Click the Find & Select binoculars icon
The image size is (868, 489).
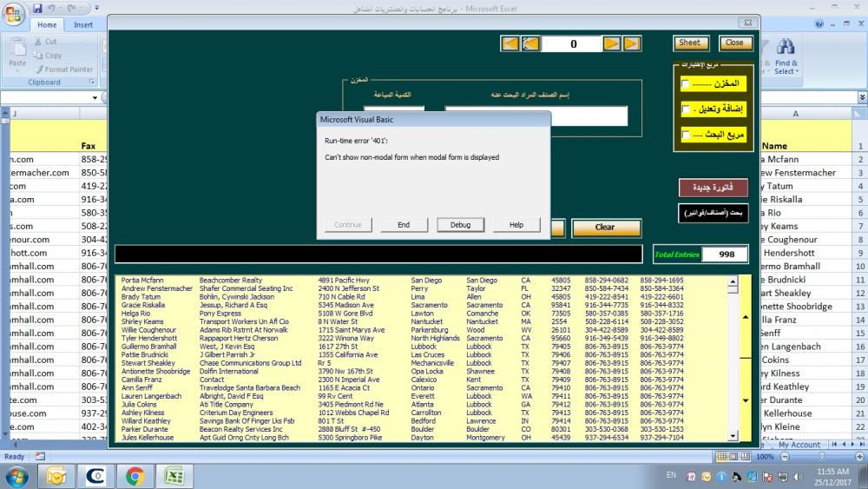pos(786,46)
